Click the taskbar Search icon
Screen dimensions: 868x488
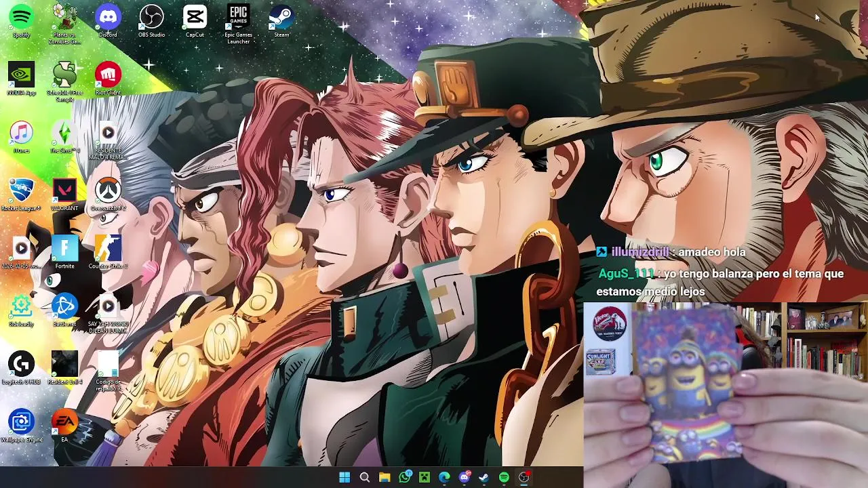coord(365,477)
